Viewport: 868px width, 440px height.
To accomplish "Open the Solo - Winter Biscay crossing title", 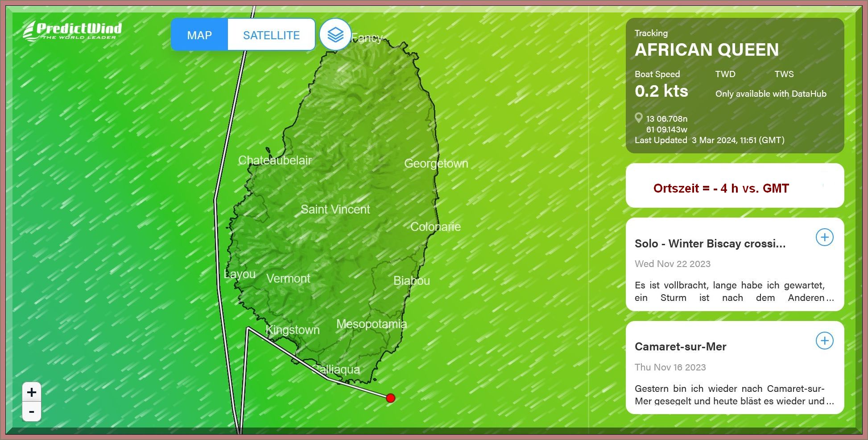I will click(x=710, y=244).
